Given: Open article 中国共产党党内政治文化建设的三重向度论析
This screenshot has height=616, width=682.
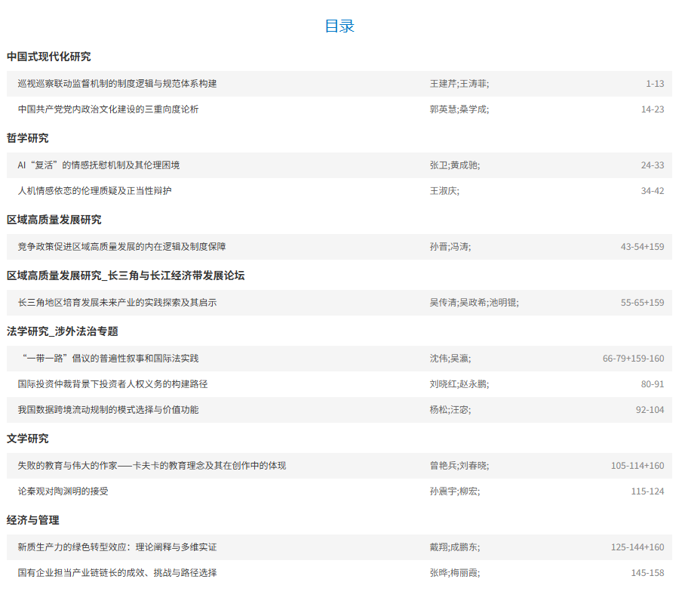Looking at the screenshot, I should (108, 109).
